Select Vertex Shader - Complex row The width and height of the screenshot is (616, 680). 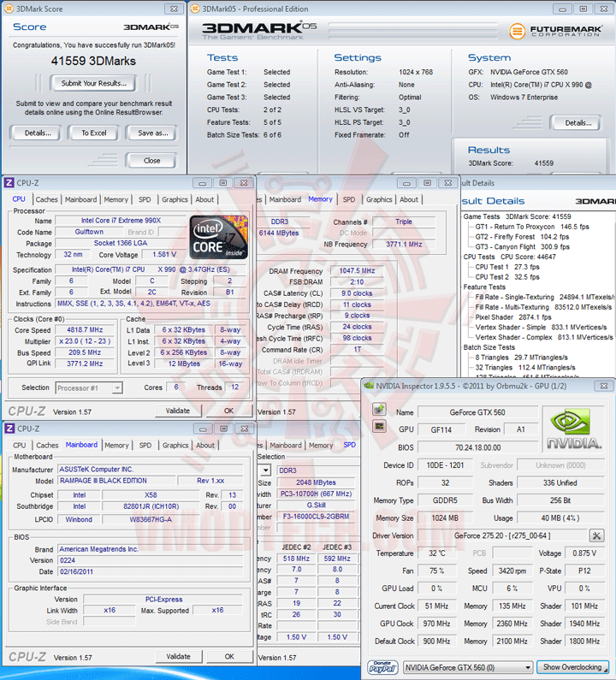click(x=544, y=337)
